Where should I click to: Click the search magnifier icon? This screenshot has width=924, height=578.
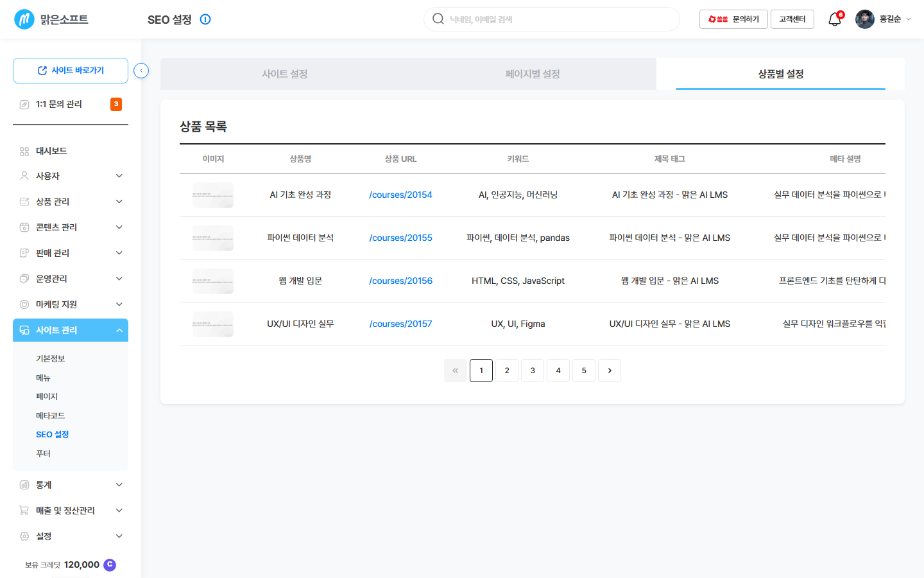click(438, 19)
